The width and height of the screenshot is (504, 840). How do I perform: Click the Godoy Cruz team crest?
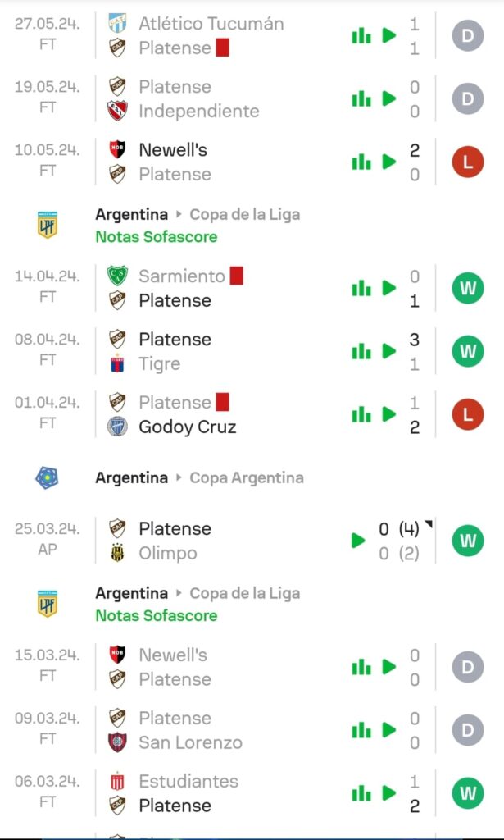coord(118,427)
